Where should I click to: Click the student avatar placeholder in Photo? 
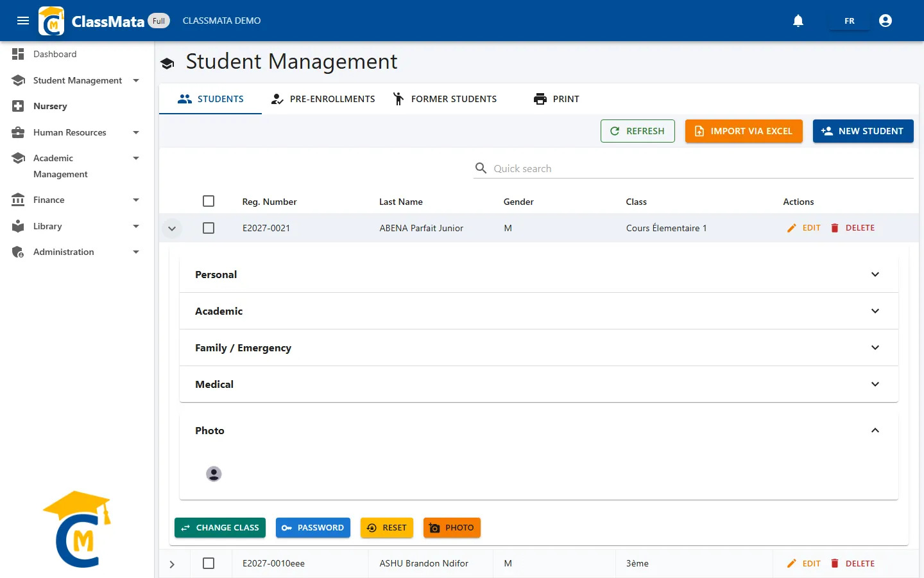click(214, 474)
